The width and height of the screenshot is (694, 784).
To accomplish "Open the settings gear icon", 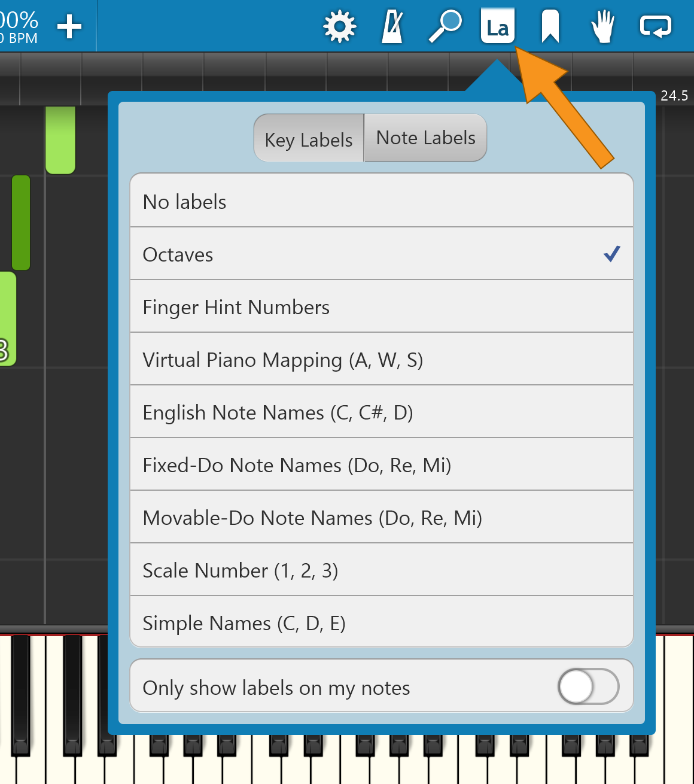I will pyautogui.click(x=339, y=27).
